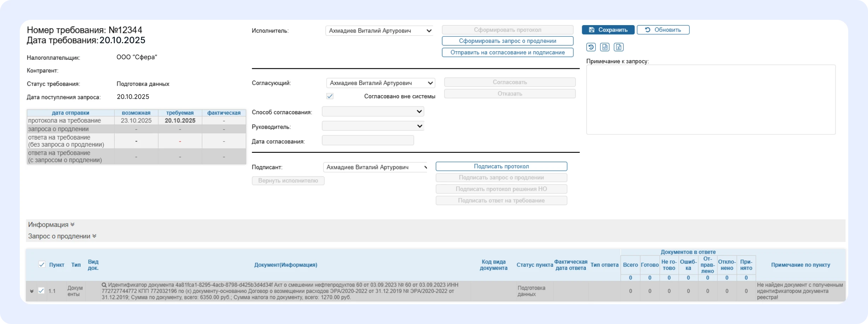Click the restore history icon near Сохранить

[x=591, y=47]
